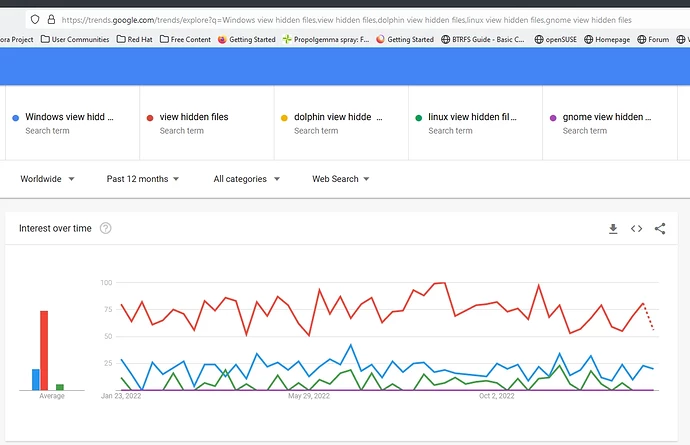Click the shield tracking protection icon

point(35,19)
